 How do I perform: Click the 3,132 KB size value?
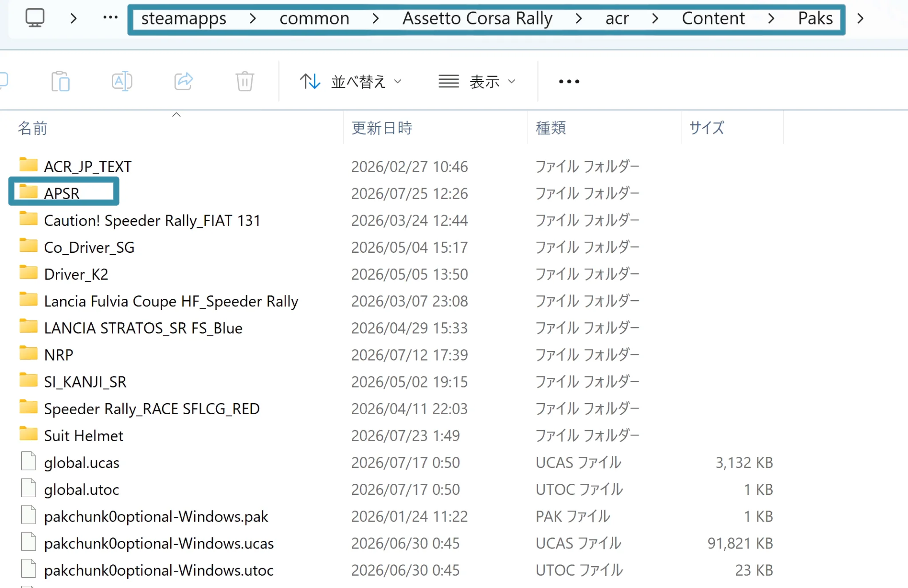pos(744,463)
